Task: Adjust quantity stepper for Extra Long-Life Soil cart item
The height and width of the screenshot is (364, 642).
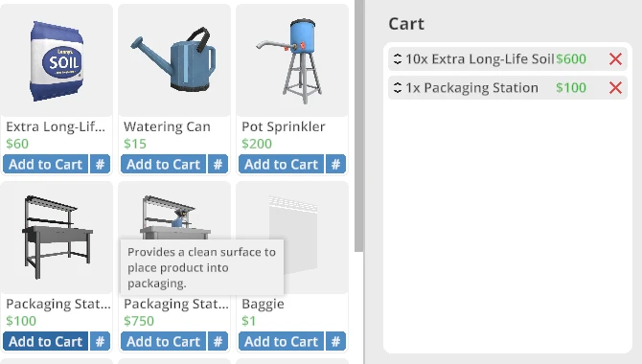Action: 397,59
